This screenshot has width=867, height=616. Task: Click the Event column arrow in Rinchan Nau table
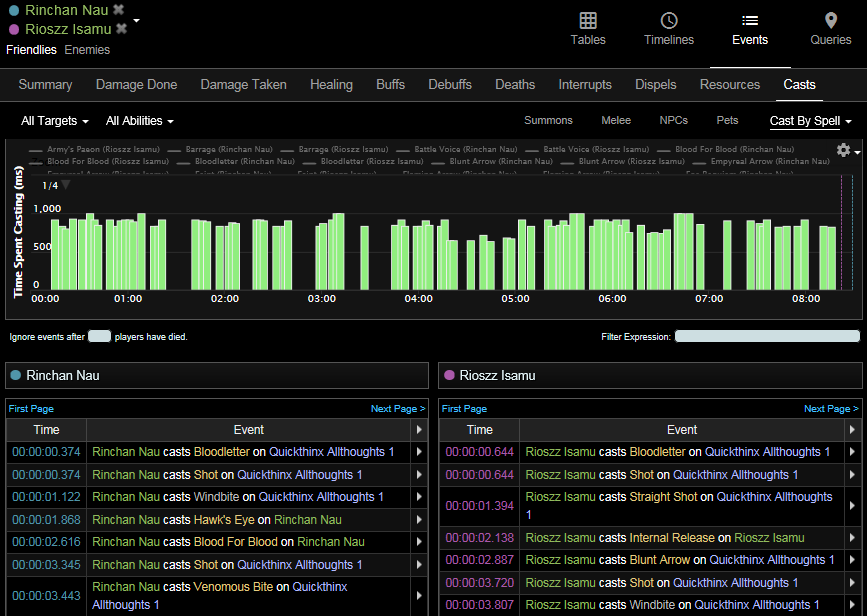click(x=419, y=429)
